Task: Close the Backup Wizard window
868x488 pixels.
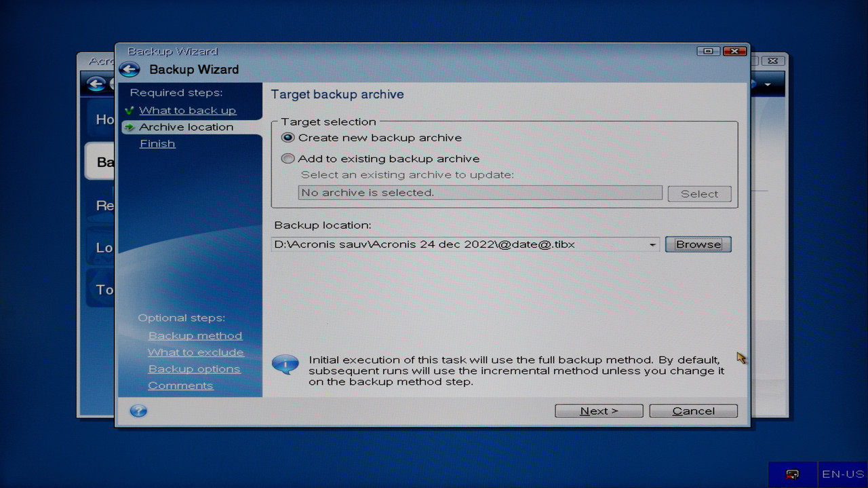Action: click(x=734, y=51)
